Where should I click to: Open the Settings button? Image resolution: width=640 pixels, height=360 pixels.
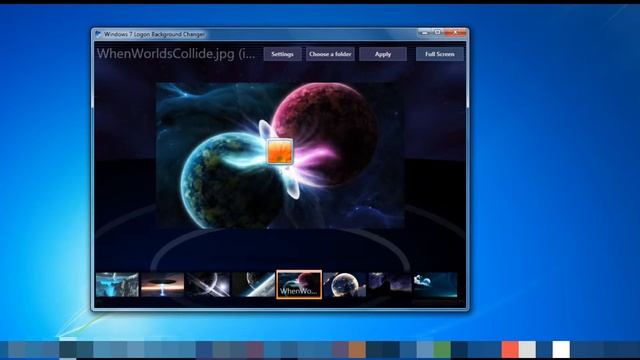click(x=282, y=54)
